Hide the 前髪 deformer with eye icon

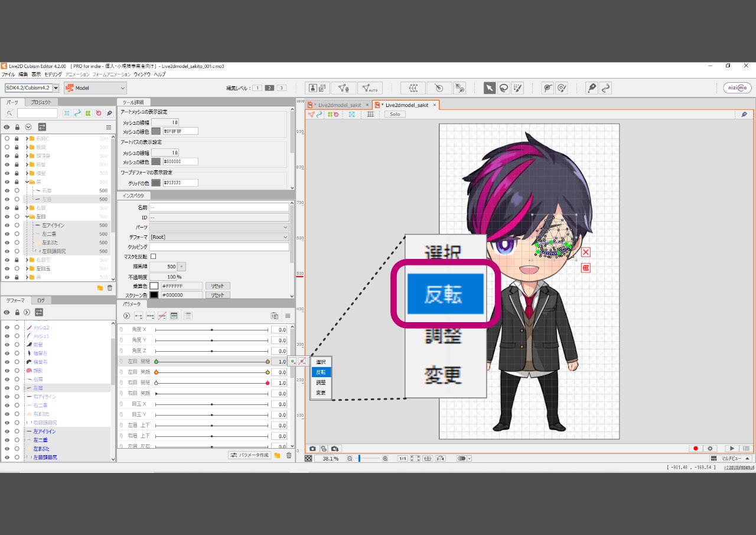point(7,345)
